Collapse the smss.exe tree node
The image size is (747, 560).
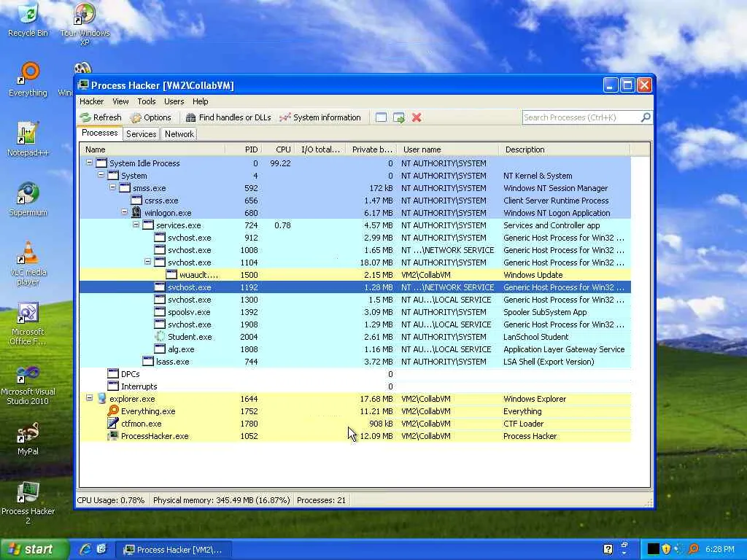pos(112,187)
